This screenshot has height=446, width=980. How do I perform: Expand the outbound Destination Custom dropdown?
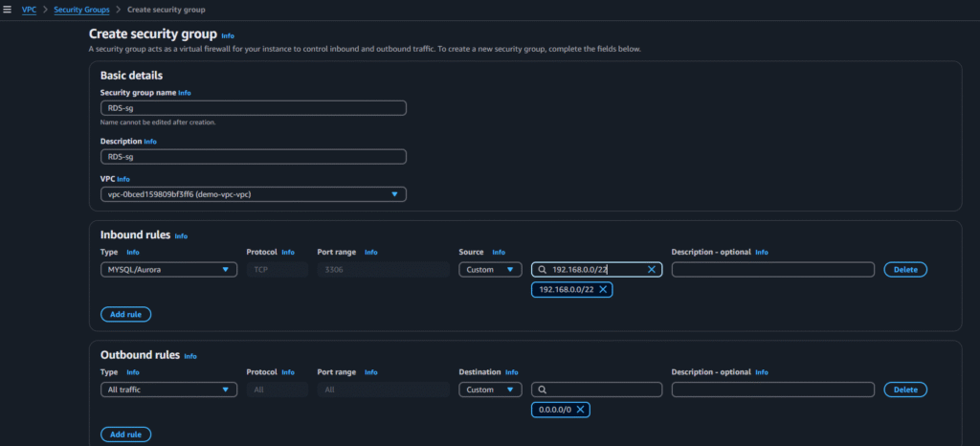coord(490,390)
